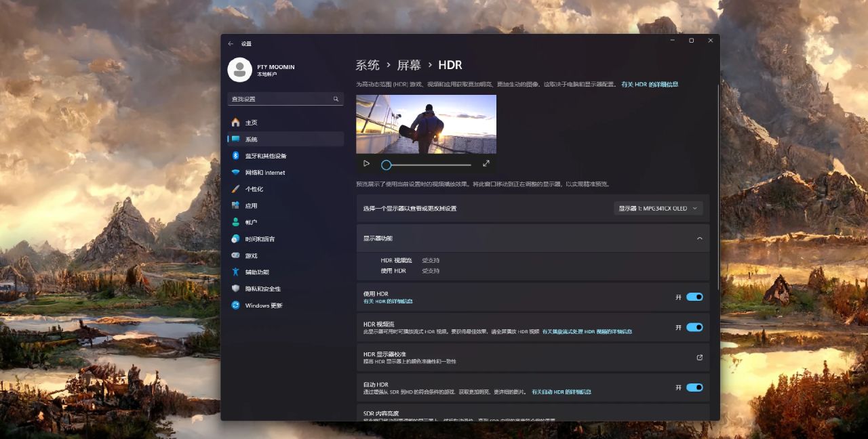Image resolution: width=868 pixels, height=439 pixels.
Task: Collapse the 显示器功能 section chevron
Action: [x=700, y=238]
